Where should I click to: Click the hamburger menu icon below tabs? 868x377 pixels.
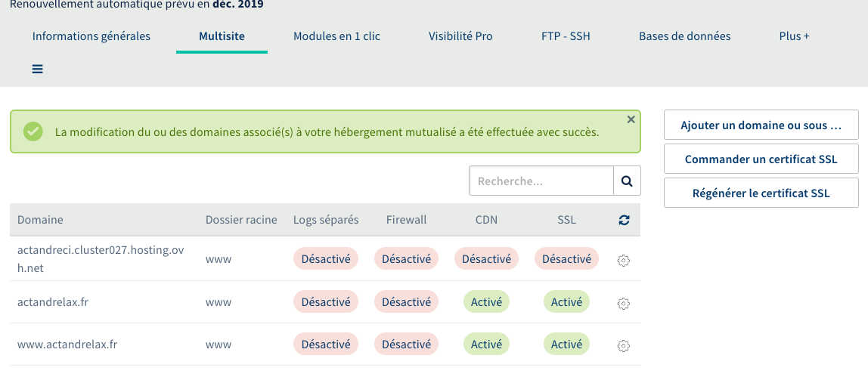(38, 70)
